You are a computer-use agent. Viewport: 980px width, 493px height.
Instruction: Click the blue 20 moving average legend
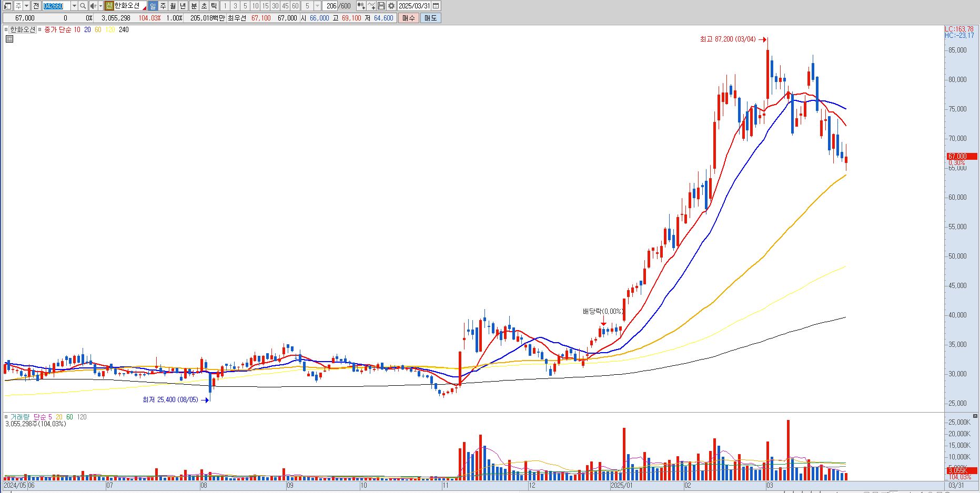pyautogui.click(x=87, y=29)
